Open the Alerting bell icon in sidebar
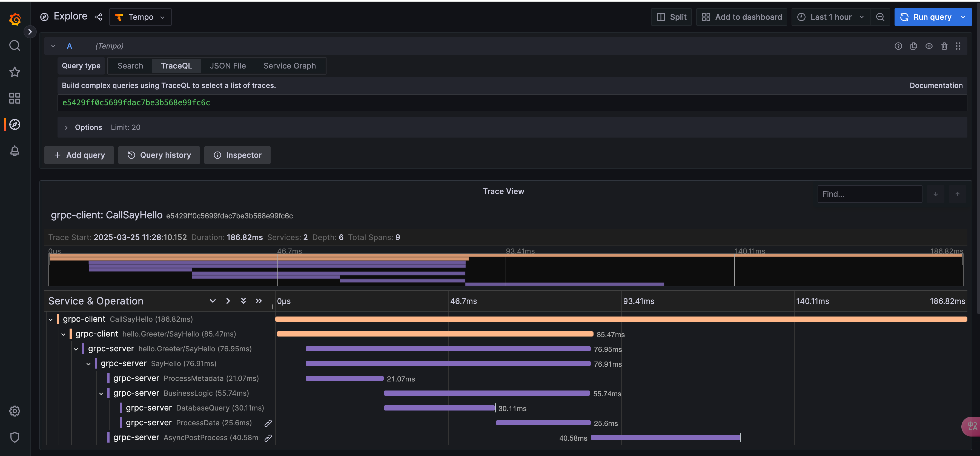The image size is (980, 456). [15, 151]
